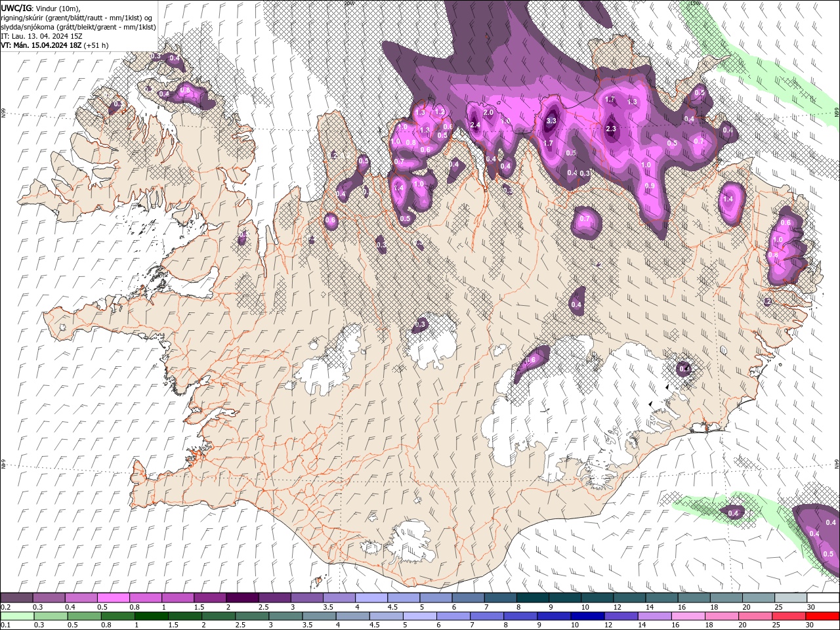Select the 2.3 snowfall value on the map

611,129
